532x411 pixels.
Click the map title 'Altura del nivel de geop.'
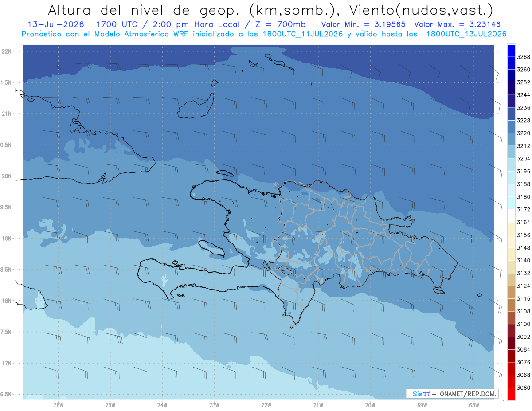[x=145, y=10]
